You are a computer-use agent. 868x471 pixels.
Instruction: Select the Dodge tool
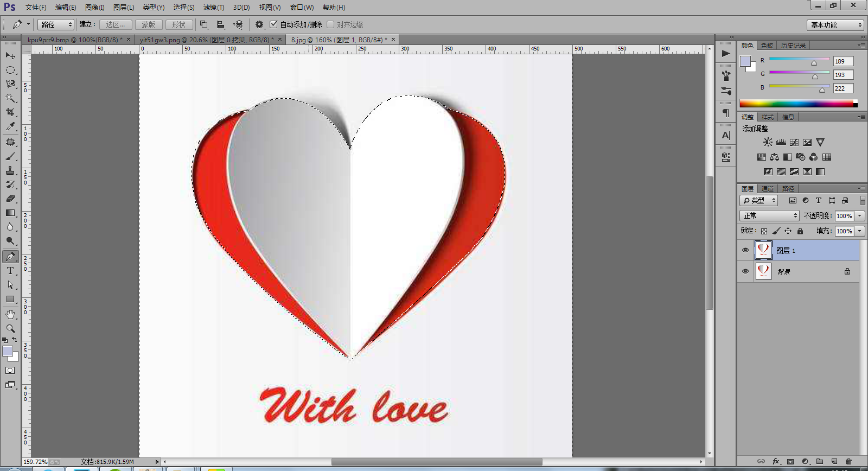pyautogui.click(x=10, y=241)
